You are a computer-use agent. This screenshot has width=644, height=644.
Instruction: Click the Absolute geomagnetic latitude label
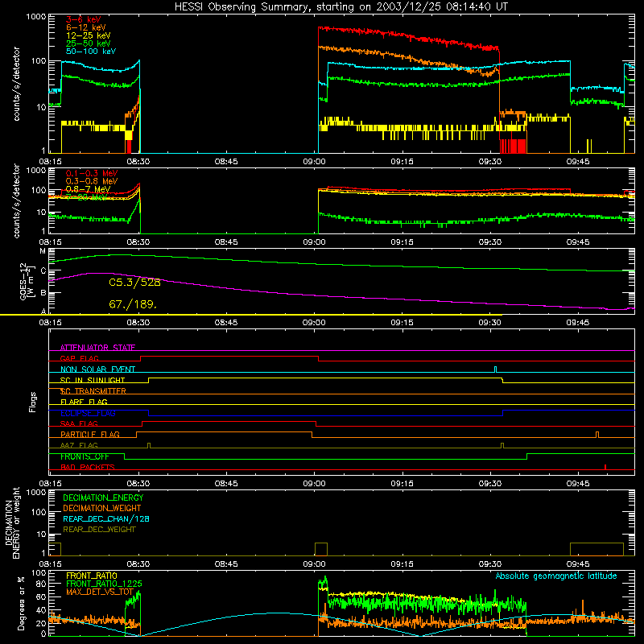coord(556,576)
